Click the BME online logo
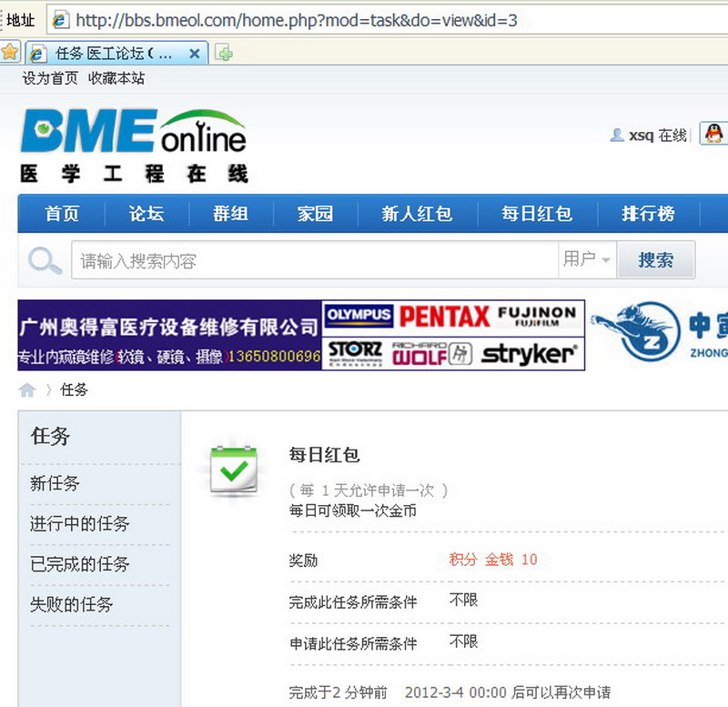 (133, 146)
